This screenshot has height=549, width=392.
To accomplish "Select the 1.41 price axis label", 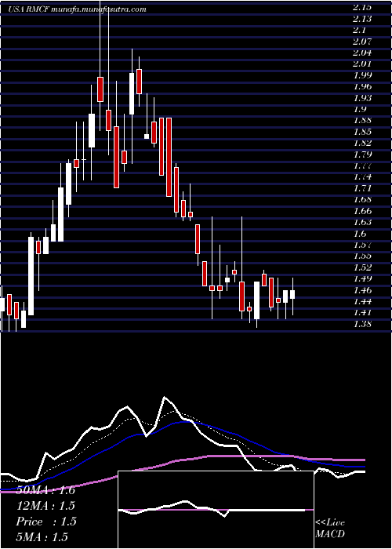I will point(362,312).
